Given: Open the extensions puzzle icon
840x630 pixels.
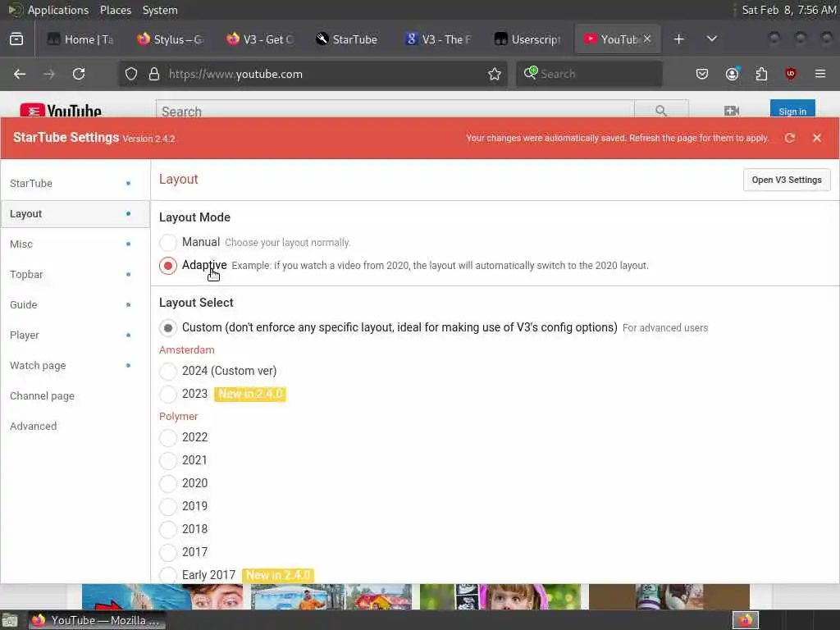Looking at the screenshot, I should point(761,74).
